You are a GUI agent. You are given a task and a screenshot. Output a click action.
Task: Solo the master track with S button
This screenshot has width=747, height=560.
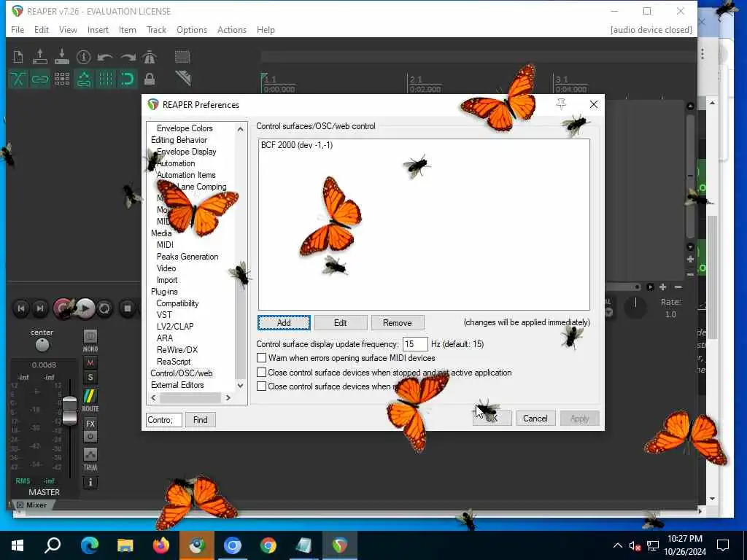tap(90, 378)
